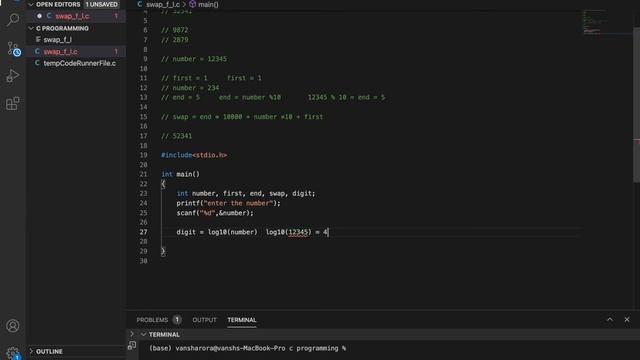The width and height of the screenshot is (640, 360).
Task: Collapse the Open Editors section
Action: (x=31, y=4)
